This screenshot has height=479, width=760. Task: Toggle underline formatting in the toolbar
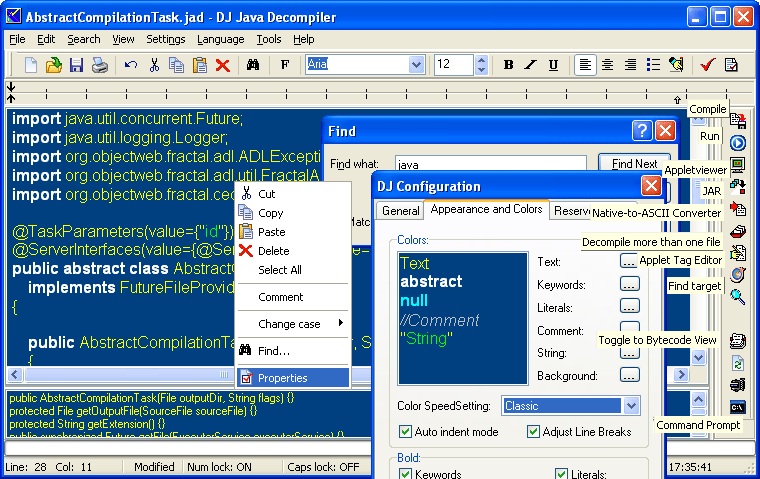[553, 64]
